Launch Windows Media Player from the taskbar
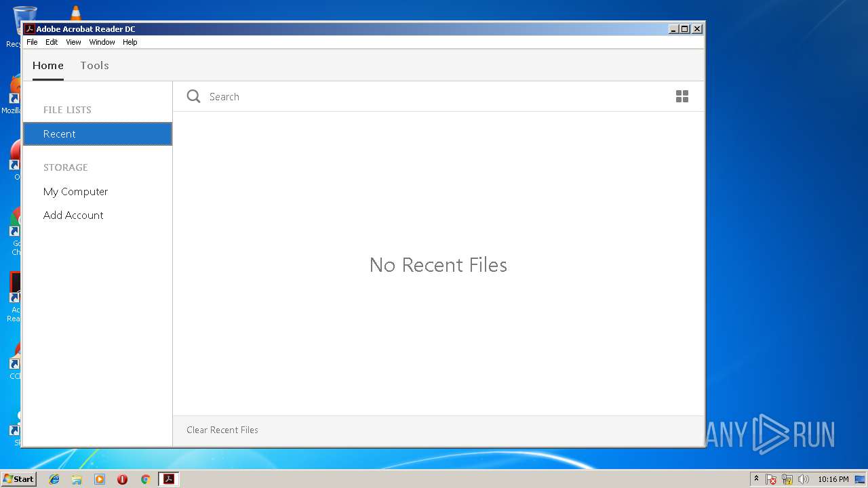This screenshot has height=488, width=868. click(100, 479)
